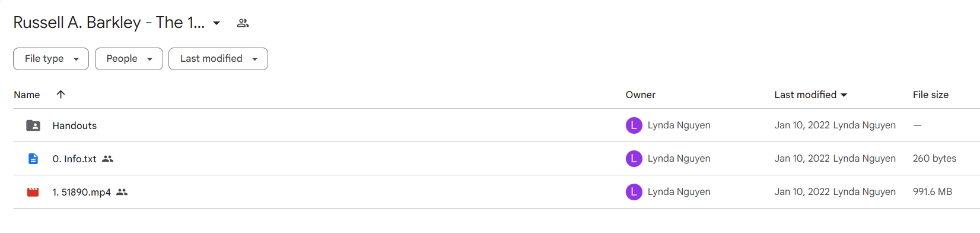Click the blue document icon for 0. Info.txt
The height and width of the screenshot is (233, 980).
pos(33,159)
